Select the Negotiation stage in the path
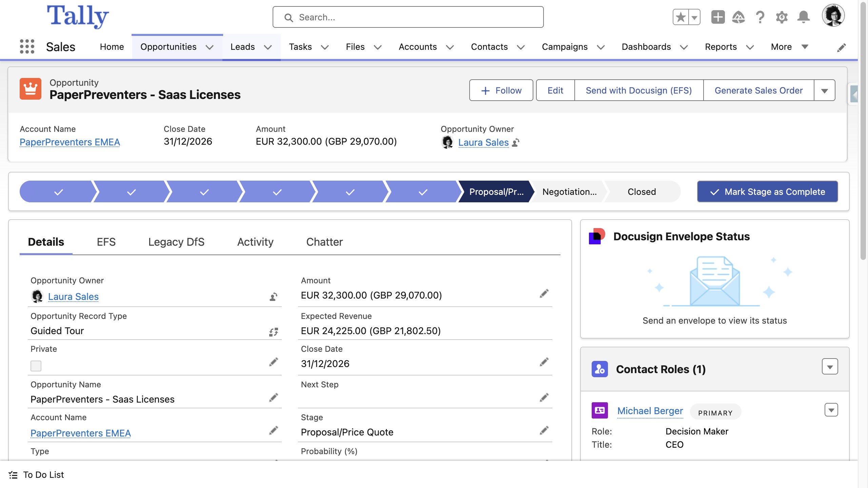The image size is (868, 488). (x=569, y=192)
